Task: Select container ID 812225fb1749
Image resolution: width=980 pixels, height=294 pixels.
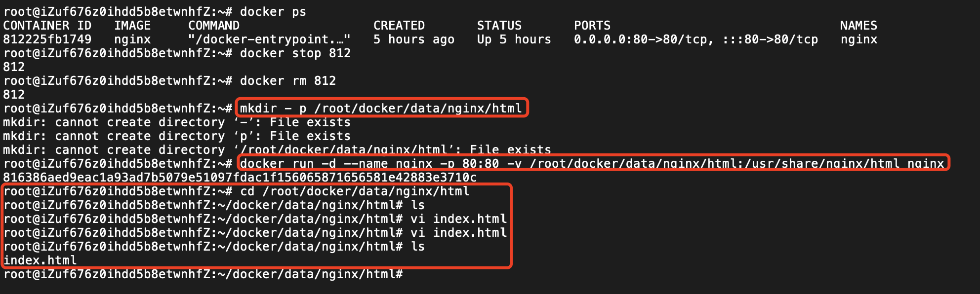Action: pos(47,39)
